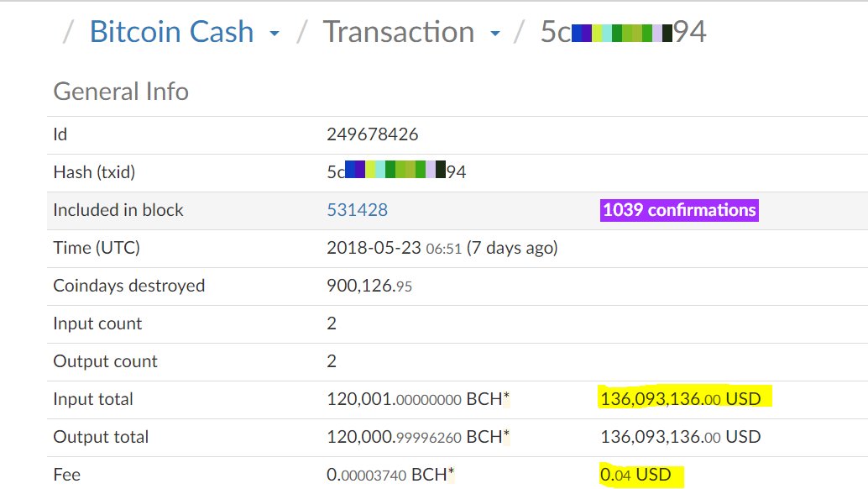This screenshot has height=489, width=868.
Task: Expand the Transaction dropdown arrow
Action: click(x=495, y=34)
